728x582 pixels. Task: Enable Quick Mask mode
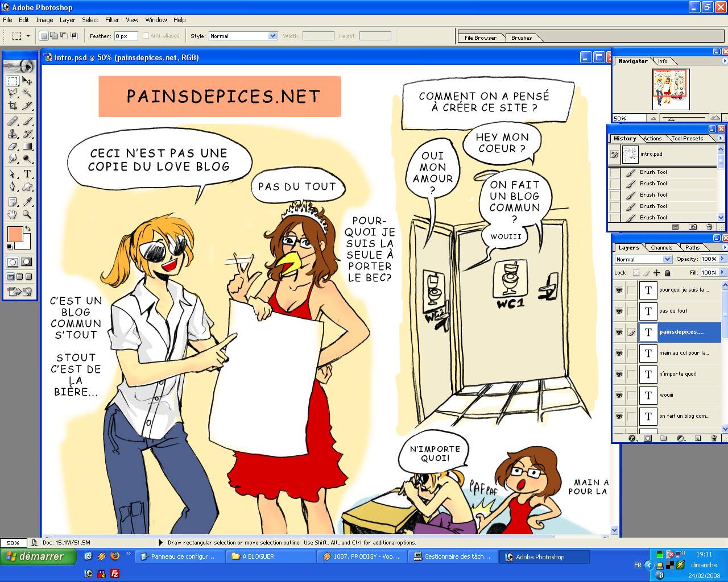[27, 262]
